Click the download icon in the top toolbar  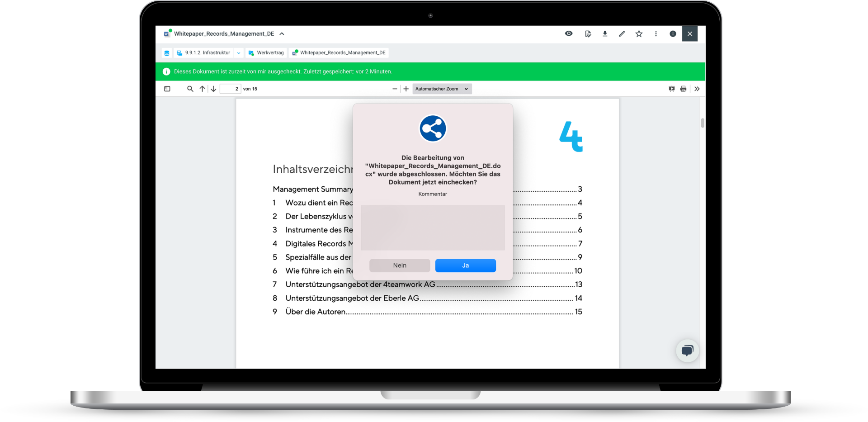click(605, 33)
